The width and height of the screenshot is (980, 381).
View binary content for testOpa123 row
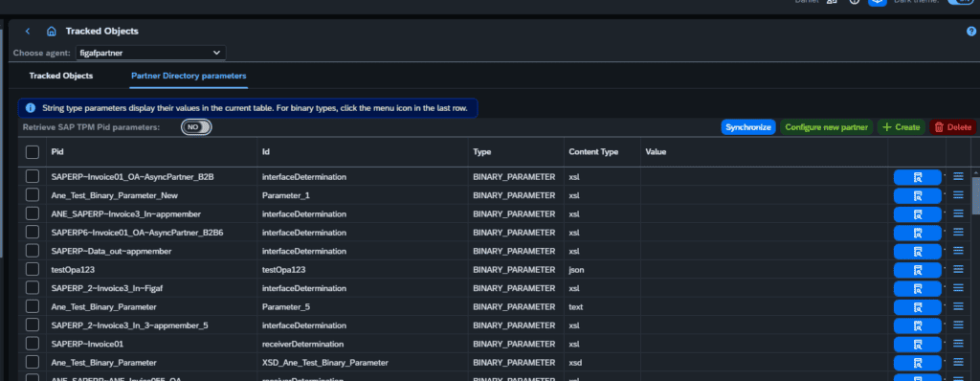(918, 270)
